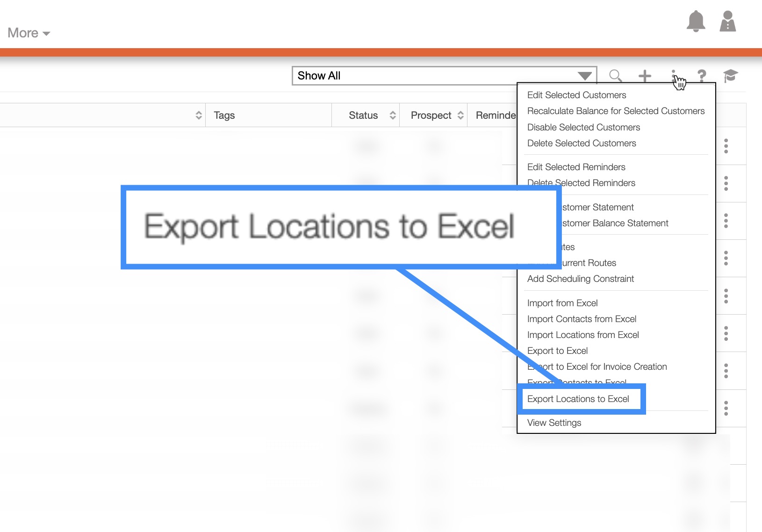Click the Tags column header
Image resolution: width=762 pixels, height=532 pixels.
[x=224, y=115]
